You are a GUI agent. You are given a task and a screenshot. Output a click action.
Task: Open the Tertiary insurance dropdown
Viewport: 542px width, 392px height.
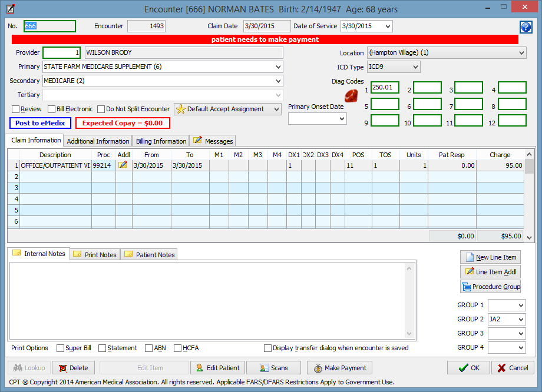(x=278, y=95)
